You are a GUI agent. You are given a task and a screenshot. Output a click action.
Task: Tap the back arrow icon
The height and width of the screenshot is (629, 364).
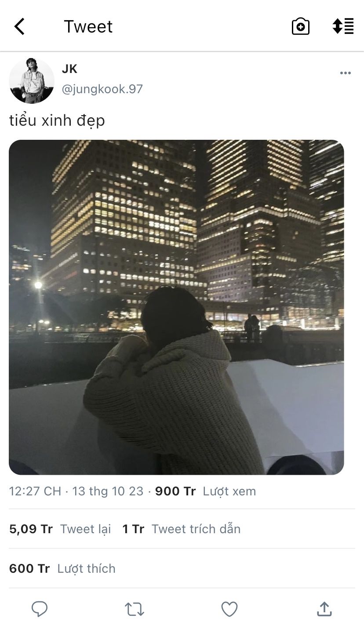click(20, 26)
